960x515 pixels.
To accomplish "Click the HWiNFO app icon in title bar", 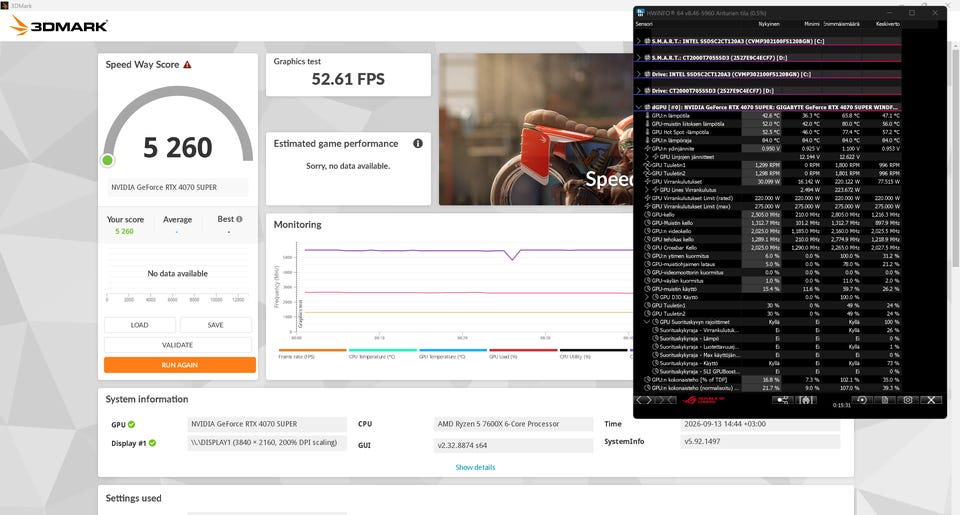I will pyautogui.click(x=641, y=12).
